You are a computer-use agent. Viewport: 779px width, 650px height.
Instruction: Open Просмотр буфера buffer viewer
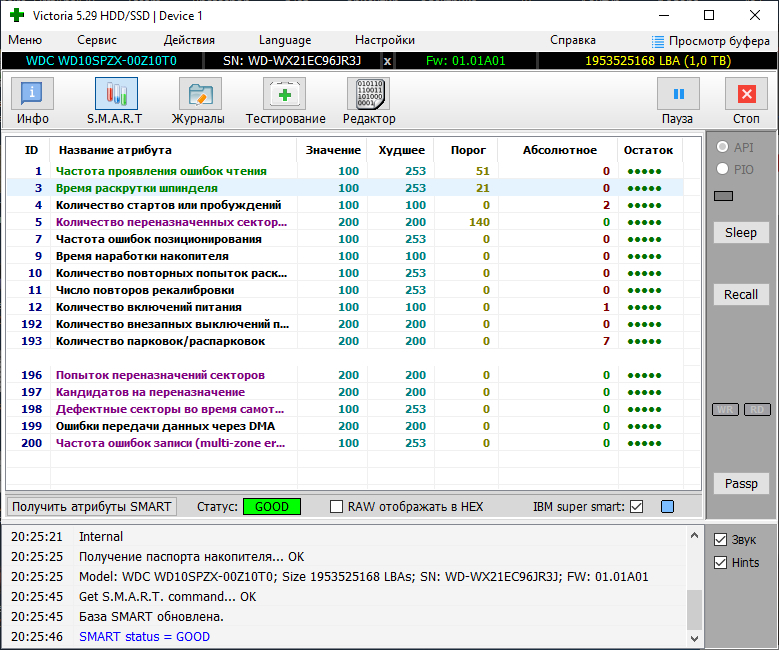[x=711, y=41]
